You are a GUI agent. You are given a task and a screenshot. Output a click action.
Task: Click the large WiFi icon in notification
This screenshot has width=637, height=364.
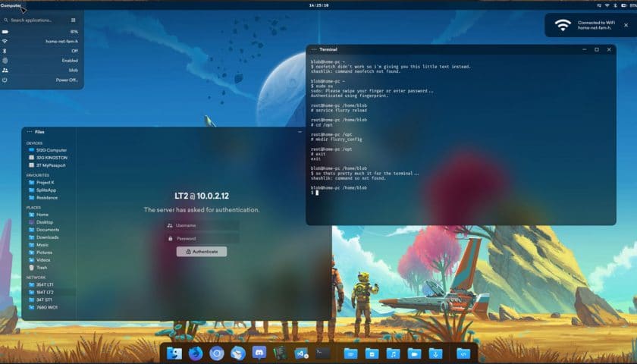(563, 25)
